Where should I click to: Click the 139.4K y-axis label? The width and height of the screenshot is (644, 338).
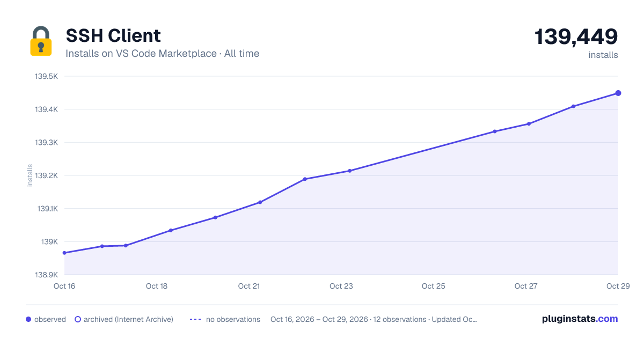[x=46, y=109]
